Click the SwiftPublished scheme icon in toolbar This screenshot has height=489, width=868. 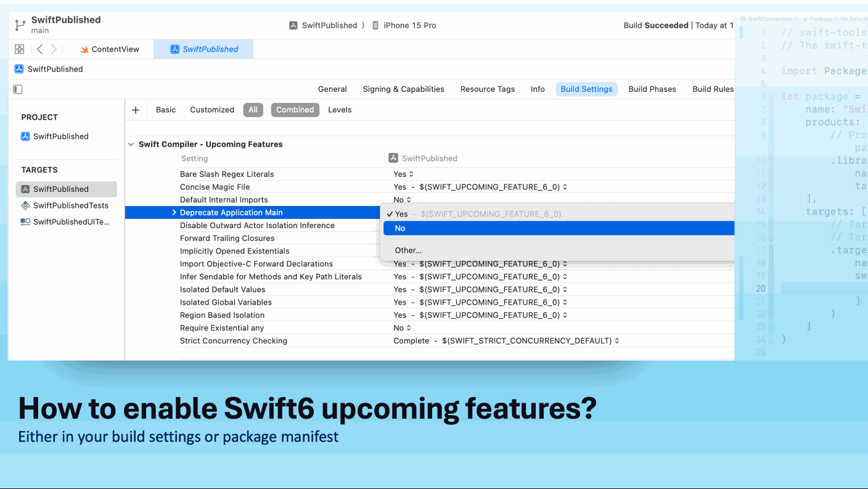[x=293, y=25]
